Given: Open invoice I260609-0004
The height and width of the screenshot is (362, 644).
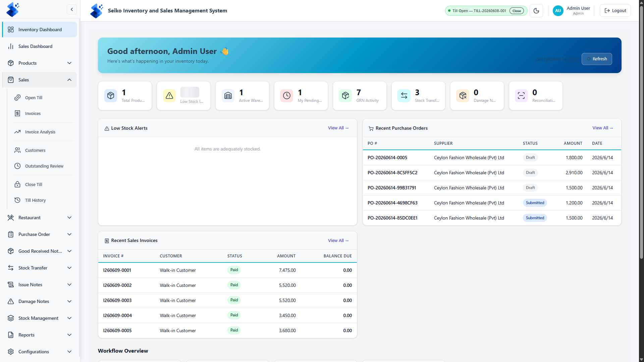Looking at the screenshot, I should tap(117, 315).
